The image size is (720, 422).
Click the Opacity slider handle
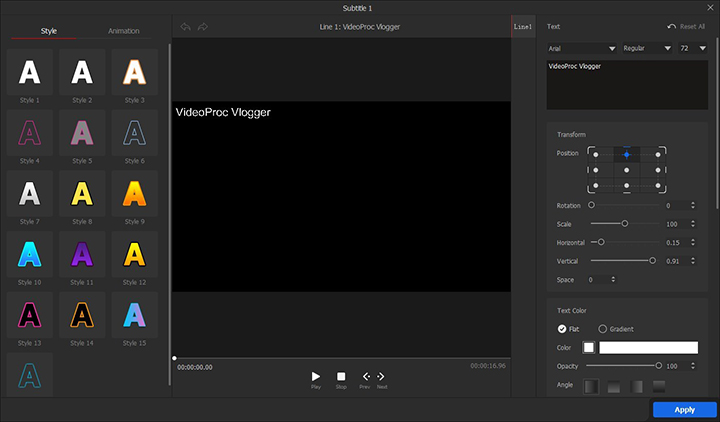(658, 366)
